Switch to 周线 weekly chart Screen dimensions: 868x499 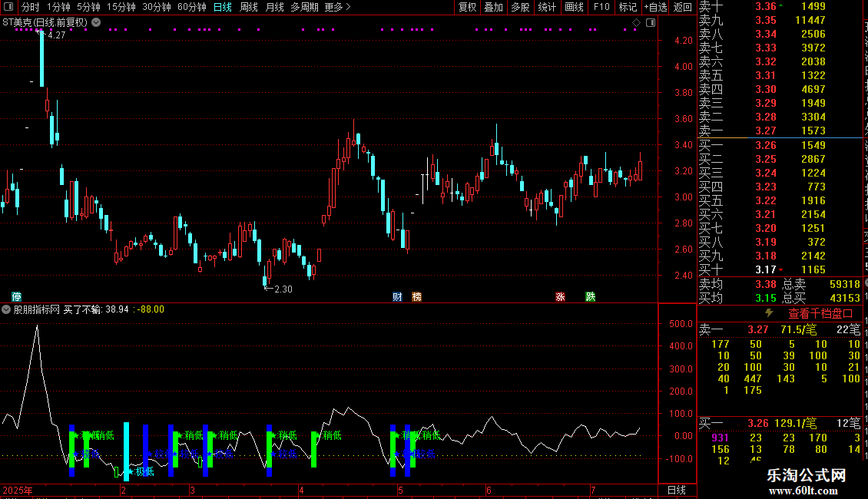point(249,7)
